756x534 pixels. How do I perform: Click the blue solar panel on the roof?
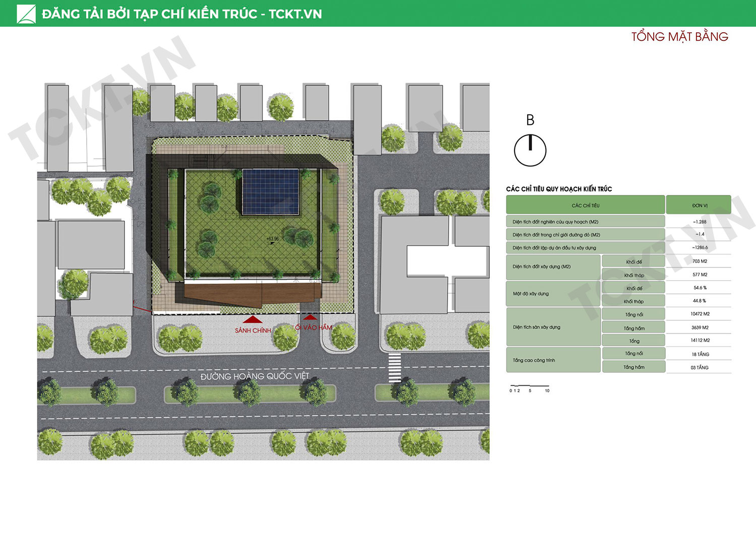click(271, 192)
